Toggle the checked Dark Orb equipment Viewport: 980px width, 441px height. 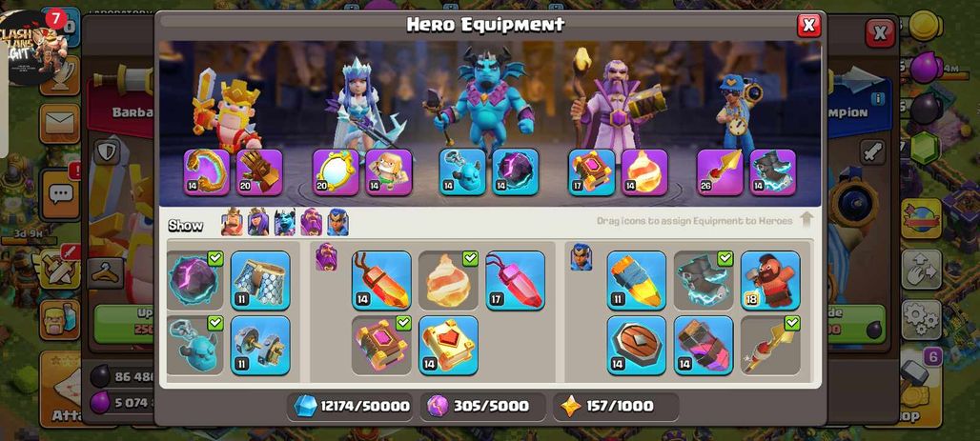click(194, 280)
